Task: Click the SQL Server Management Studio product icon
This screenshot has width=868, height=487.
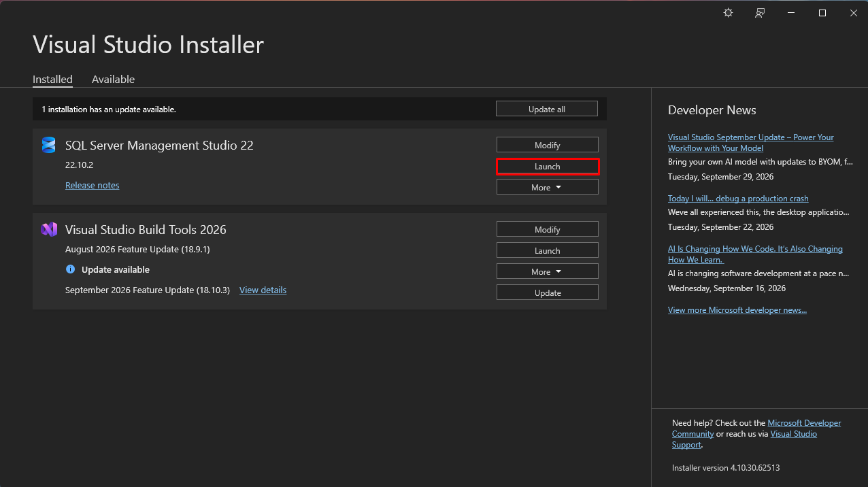Action: click(x=48, y=145)
